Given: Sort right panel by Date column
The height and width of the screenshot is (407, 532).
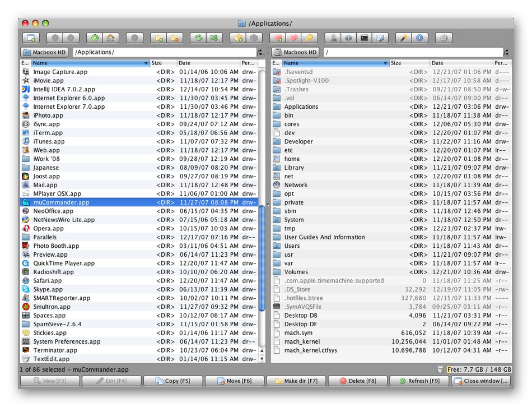Looking at the screenshot, I should point(461,63).
